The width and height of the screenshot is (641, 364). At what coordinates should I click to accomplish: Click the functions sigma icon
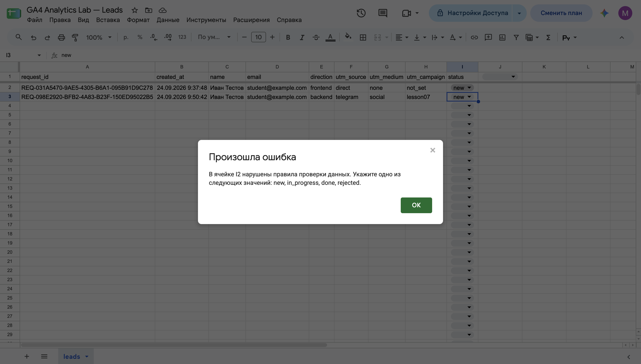tap(548, 37)
